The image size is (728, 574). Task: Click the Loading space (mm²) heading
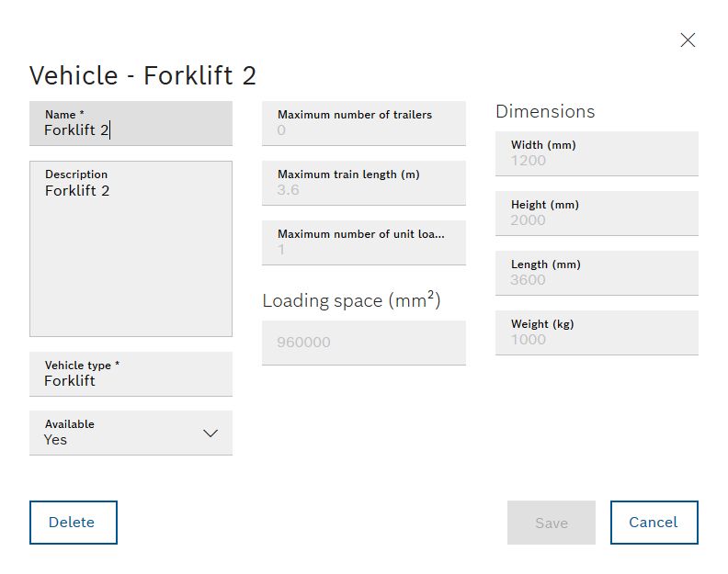pos(351,299)
